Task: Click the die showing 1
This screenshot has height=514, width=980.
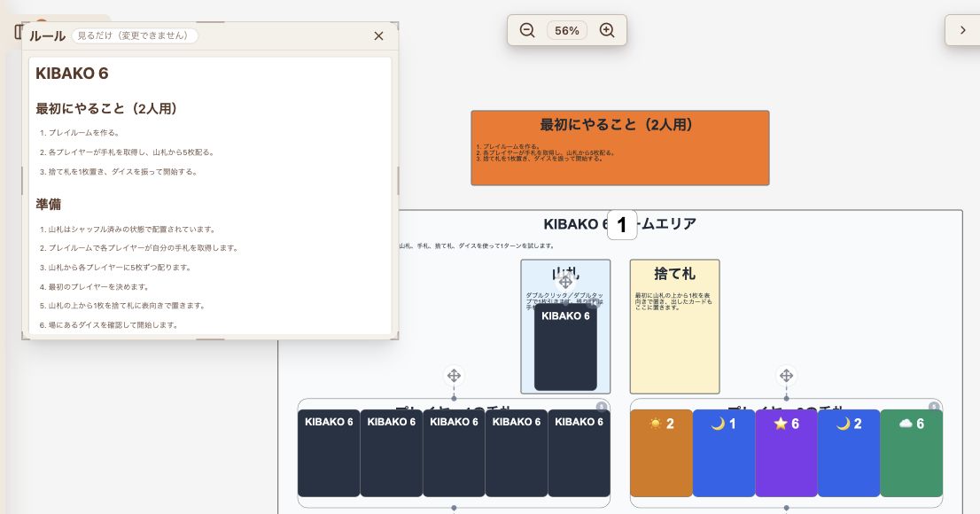Action: click(x=622, y=225)
